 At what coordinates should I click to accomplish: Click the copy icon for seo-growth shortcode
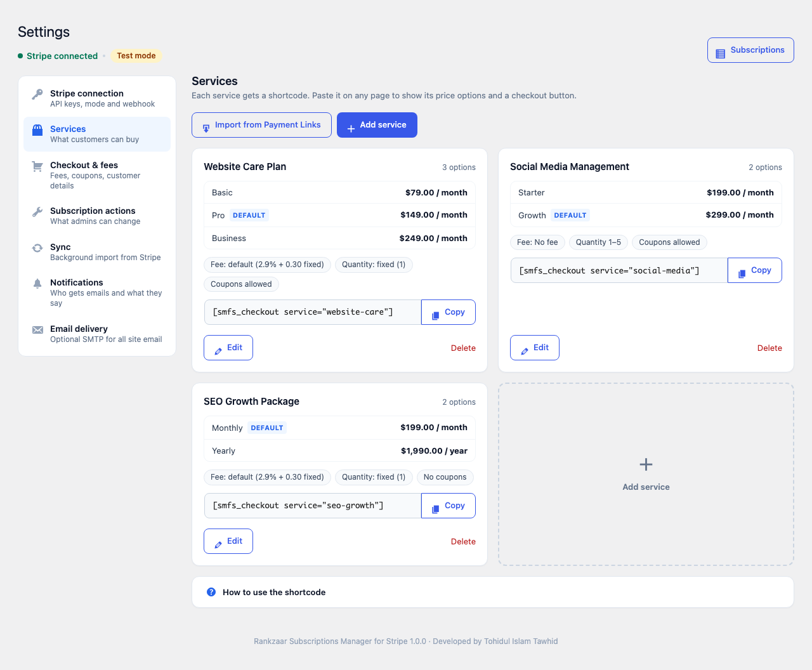pyautogui.click(x=436, y=509)
